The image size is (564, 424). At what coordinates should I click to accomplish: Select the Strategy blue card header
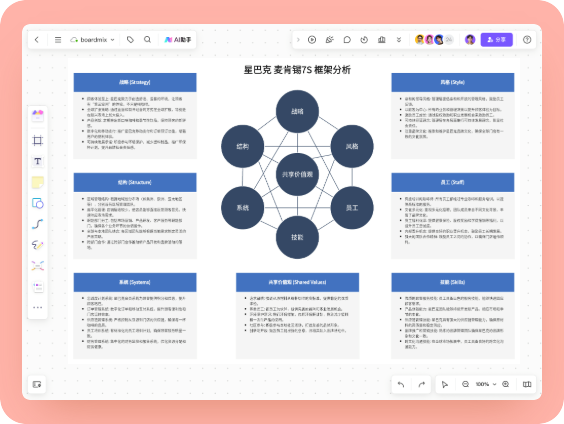point(135,82)
